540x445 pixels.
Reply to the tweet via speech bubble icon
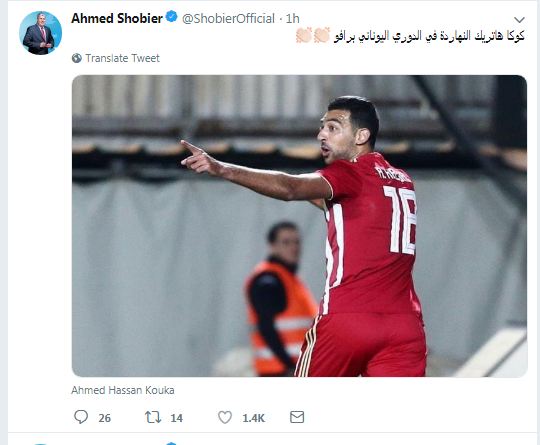pos(81,417)
